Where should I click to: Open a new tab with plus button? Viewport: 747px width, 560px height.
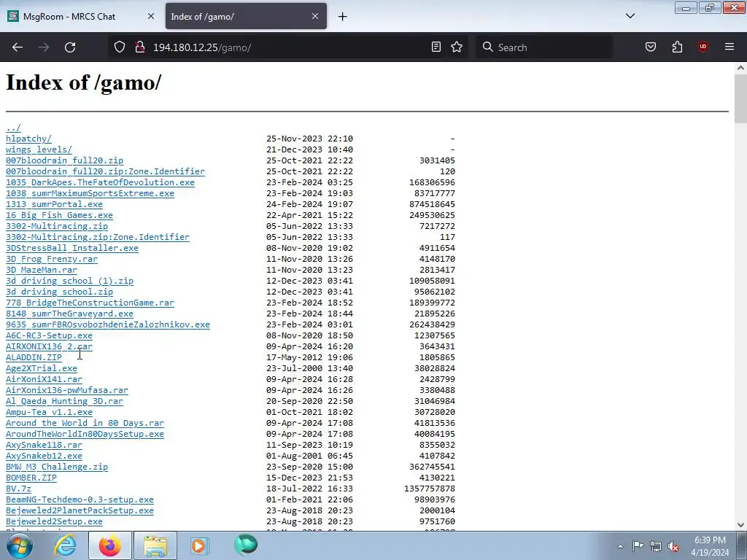click(343, 17)
